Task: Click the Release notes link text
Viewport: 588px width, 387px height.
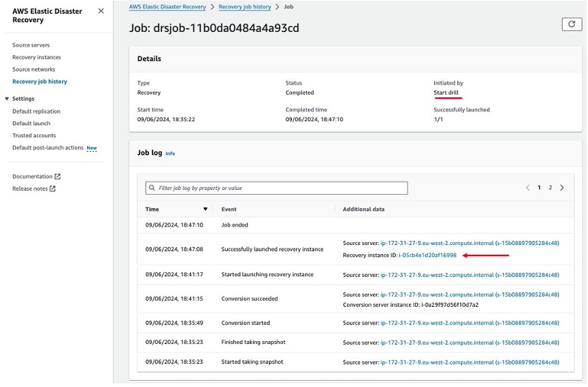Action: [x=30, y=189]
